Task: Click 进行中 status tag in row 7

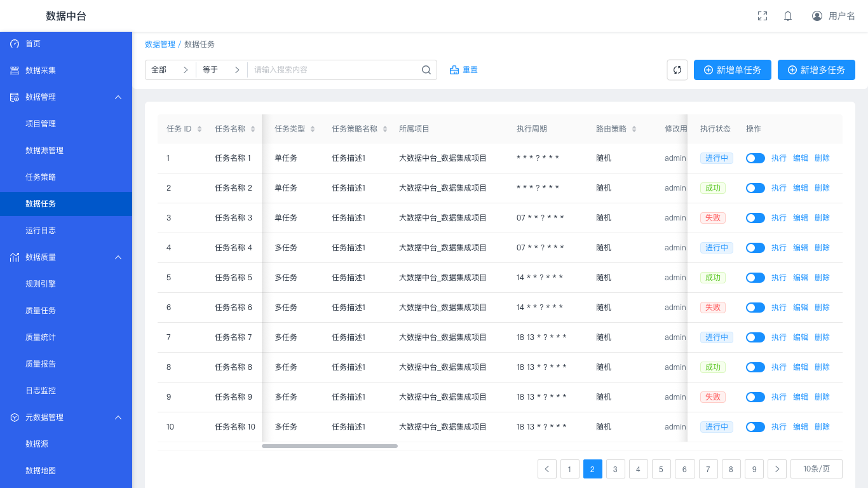Action: click(717, 337)
